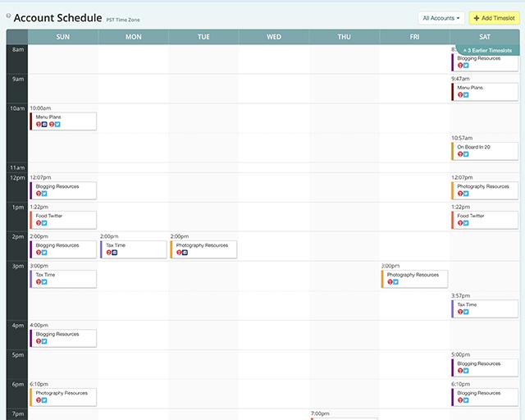
Task: Click Twitter icon on Friday Photography Resources timeslot
Action: (396, 282)
